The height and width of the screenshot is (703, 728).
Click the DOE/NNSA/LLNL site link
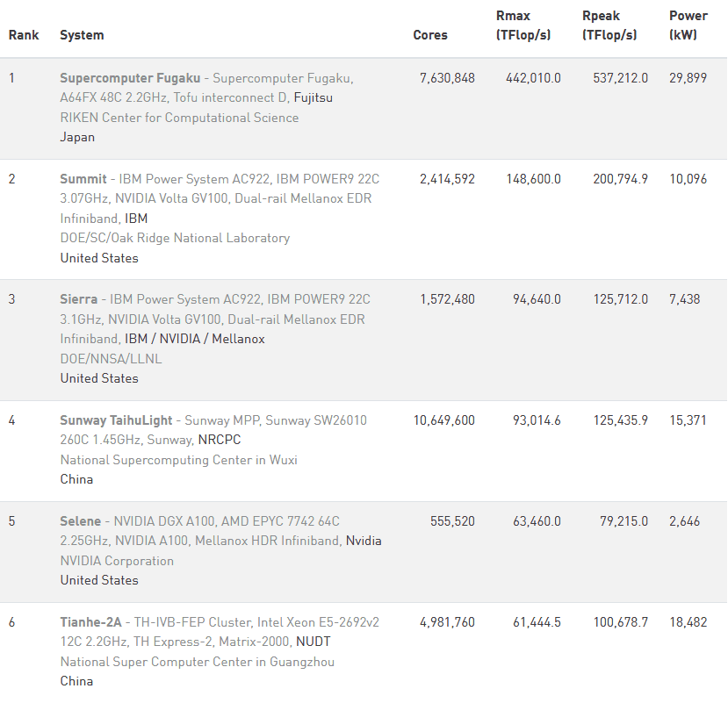(111, 359)
